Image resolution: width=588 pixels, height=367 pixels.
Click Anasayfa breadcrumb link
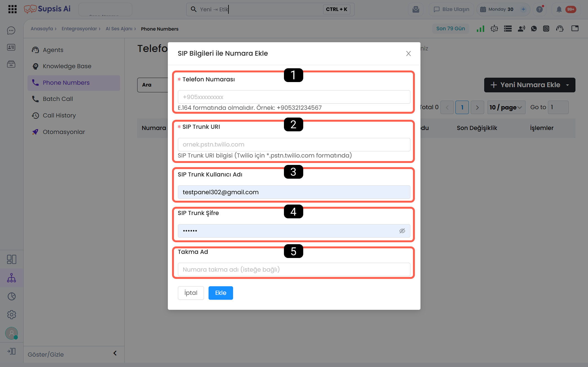[x=42, y=29]
